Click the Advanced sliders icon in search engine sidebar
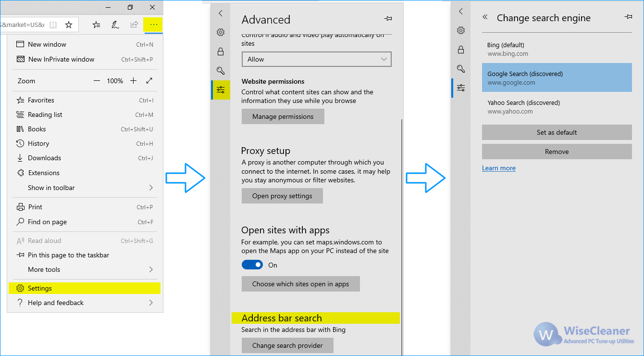 [461, 88]
